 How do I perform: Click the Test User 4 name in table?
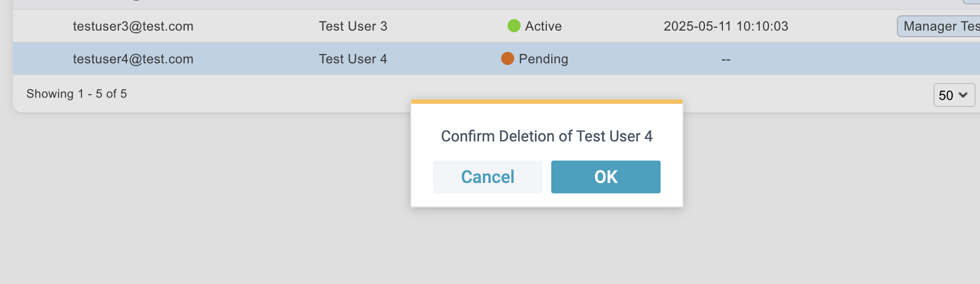tap(353, 59)
